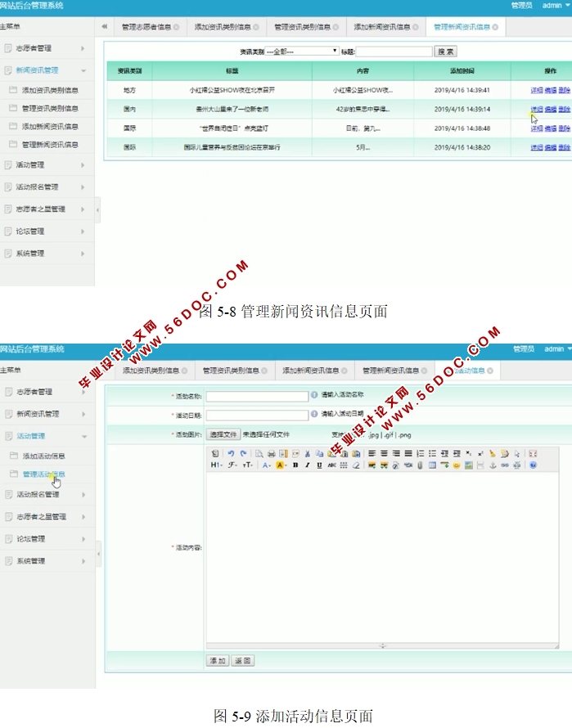Open the text color picker dropdown
The image size is (572, 728).
[266, 465]
